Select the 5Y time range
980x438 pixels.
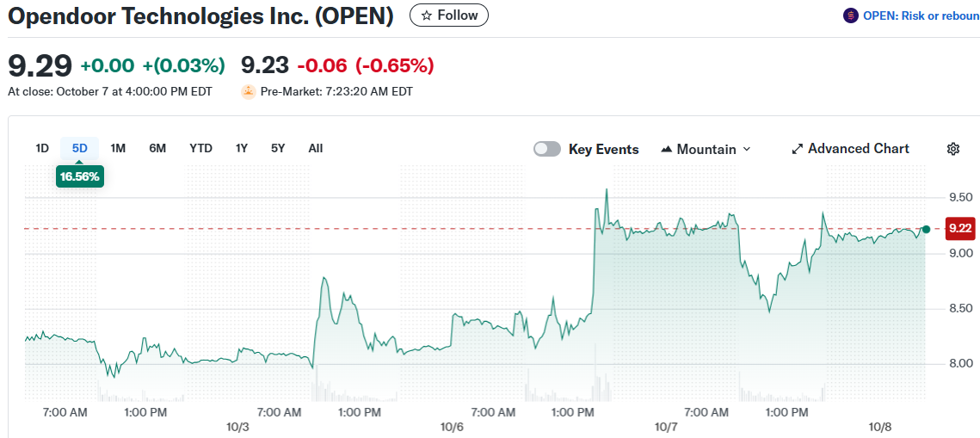(x=278, y=148)
